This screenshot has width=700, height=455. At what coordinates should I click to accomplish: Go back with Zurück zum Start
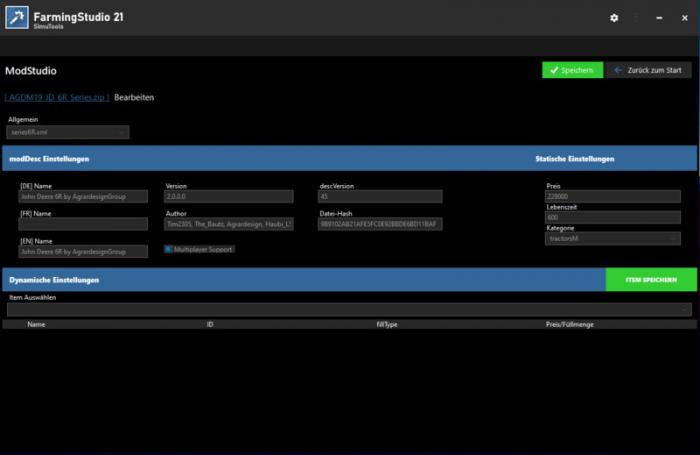(x=648, y=70)
